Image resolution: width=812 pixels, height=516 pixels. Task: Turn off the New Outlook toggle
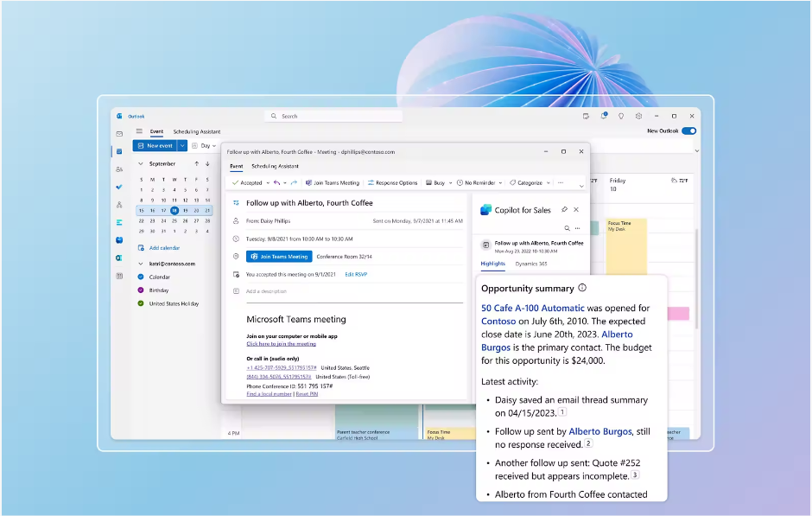click(688, 131)
